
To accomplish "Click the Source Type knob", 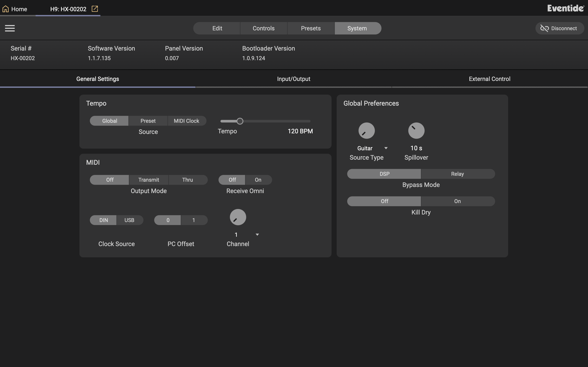I will [x=366, y=130].
